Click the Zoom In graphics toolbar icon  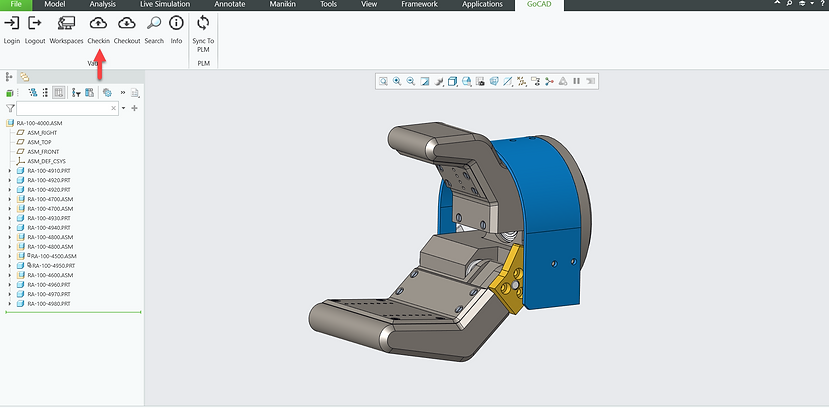397,80
